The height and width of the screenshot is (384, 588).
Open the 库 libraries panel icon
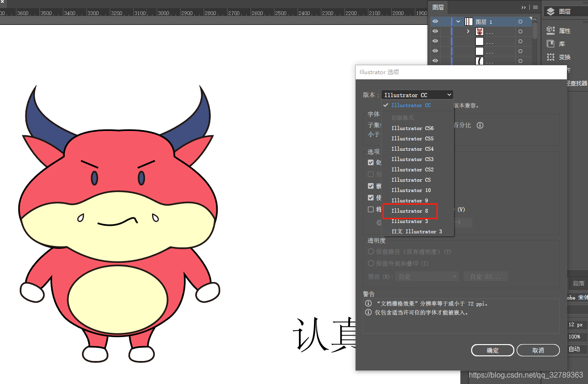pyautogui.click(x=551, y=44)
